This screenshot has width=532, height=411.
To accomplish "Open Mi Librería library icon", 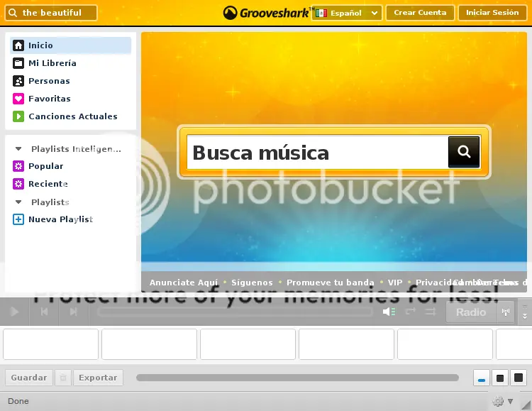I will 18,63.
